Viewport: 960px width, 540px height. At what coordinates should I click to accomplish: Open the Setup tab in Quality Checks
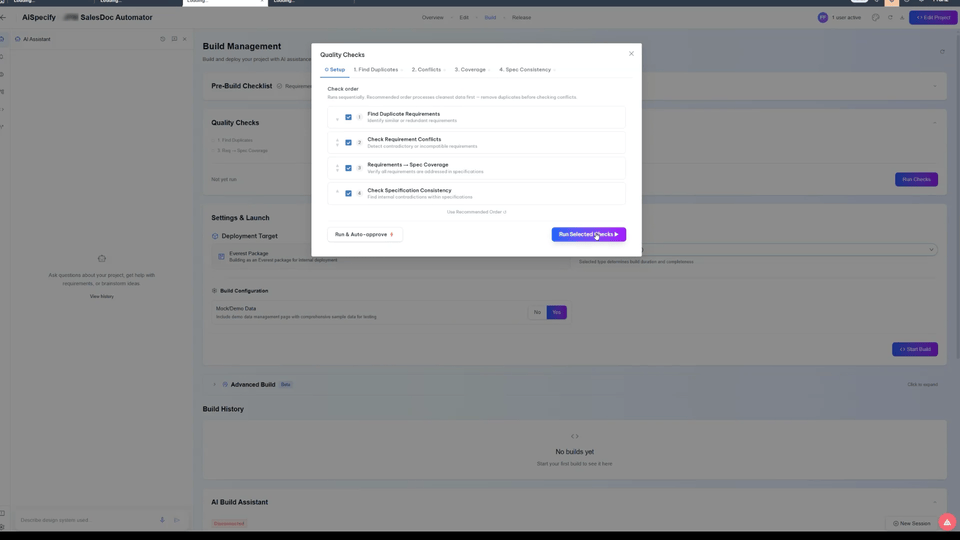[335, 70]
